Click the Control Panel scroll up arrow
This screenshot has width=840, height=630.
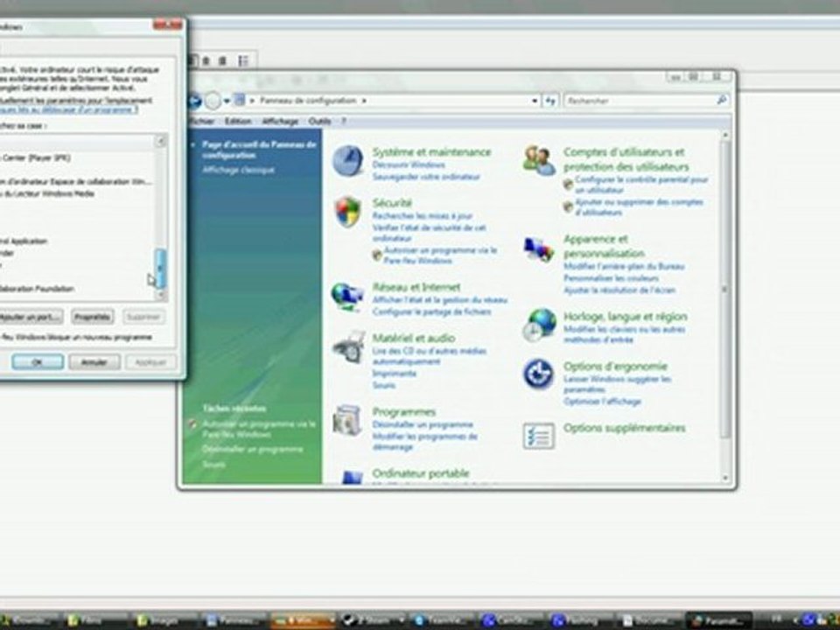click(726, 136)
